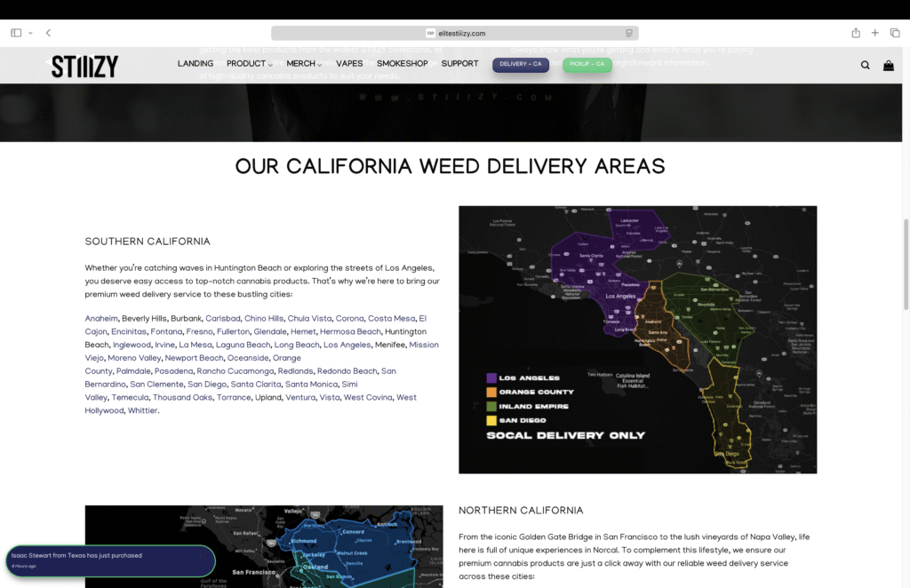The image size is (910, 588).
Task: Open the Santa Monica city link
Action: click(312, 385)
